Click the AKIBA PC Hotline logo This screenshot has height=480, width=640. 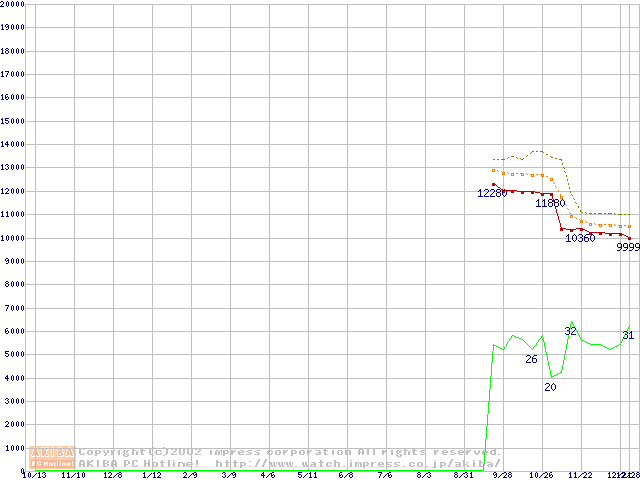53,458
